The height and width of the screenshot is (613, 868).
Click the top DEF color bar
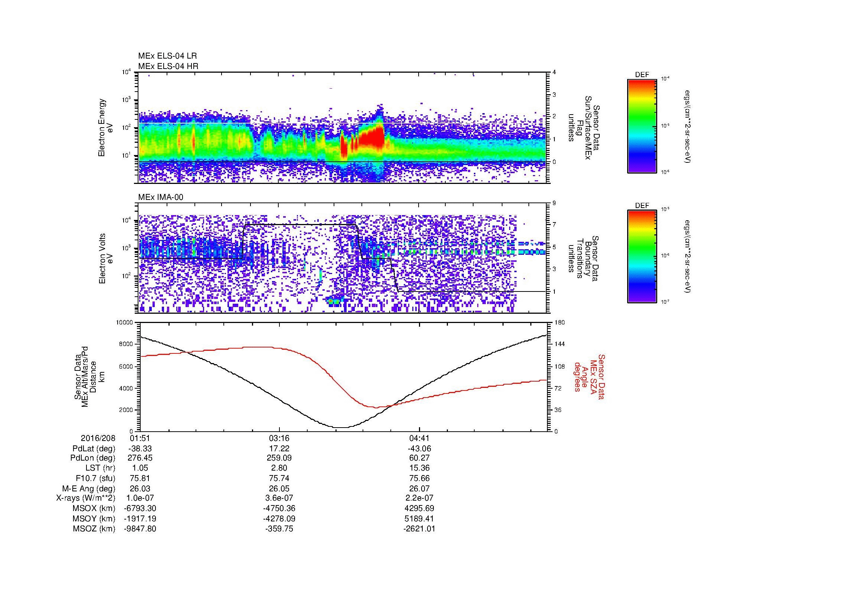click(642, 126)
